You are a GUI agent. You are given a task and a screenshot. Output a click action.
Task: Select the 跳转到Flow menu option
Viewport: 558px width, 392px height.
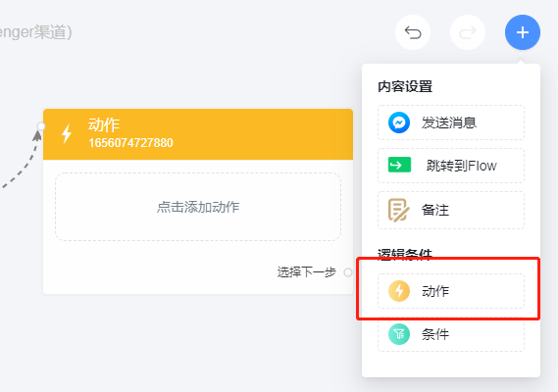coord(451,166)
